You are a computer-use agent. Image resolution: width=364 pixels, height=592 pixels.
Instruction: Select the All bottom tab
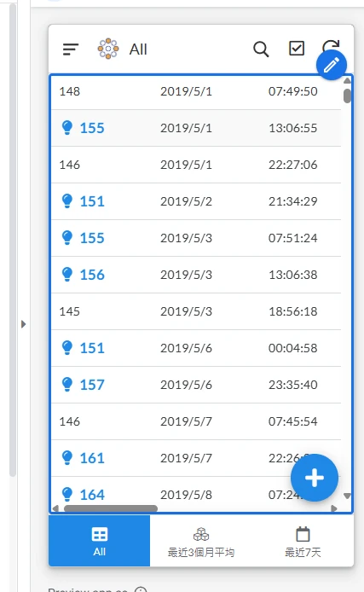99,541
